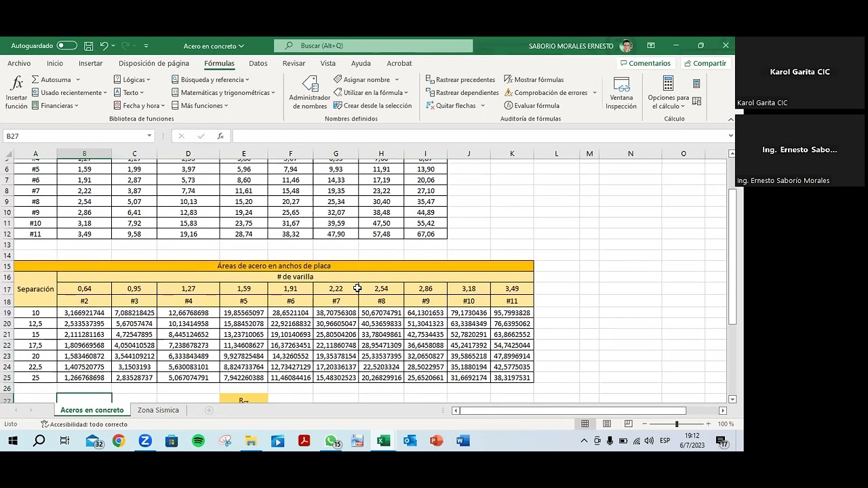The width and height of the screenshot is (868, 488).
Task: Open Spotify from the taskbar
Action: (198, 441)
